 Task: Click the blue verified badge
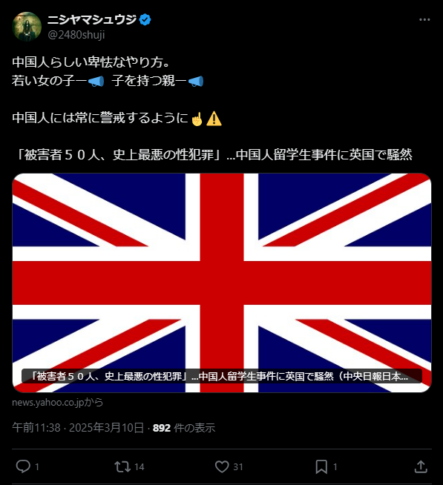tap(145, 20)
